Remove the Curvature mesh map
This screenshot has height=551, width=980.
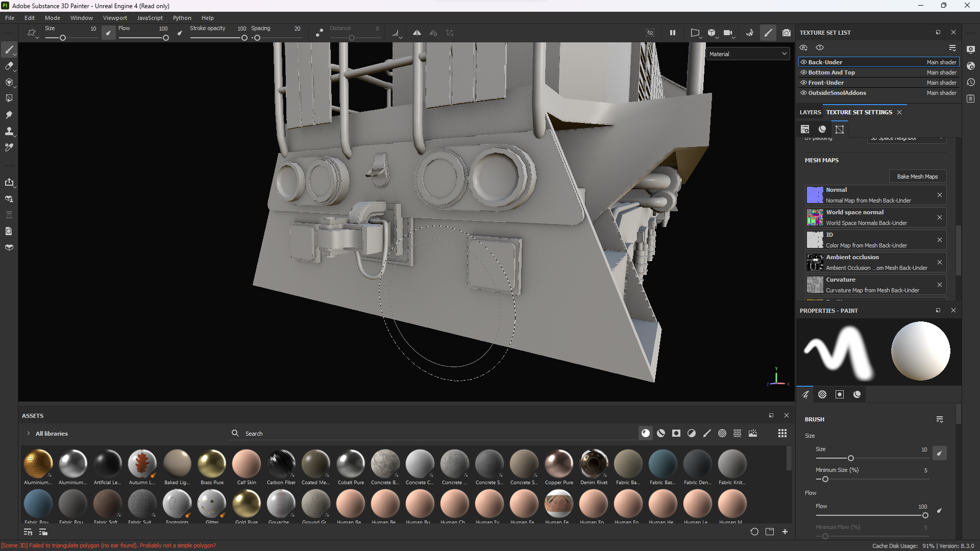tap(940, 285)
